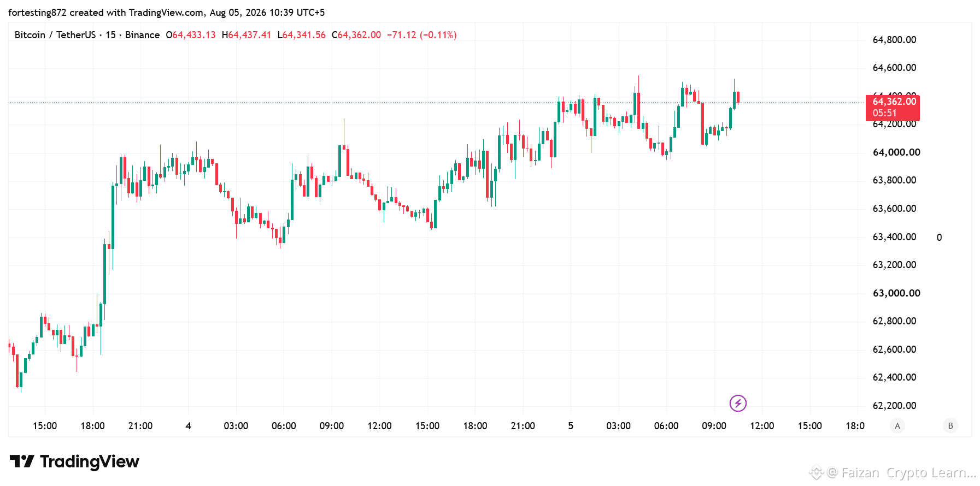Click the change value −71.12 (−0.11%)
980x486 pixels.
coord(422,35)
